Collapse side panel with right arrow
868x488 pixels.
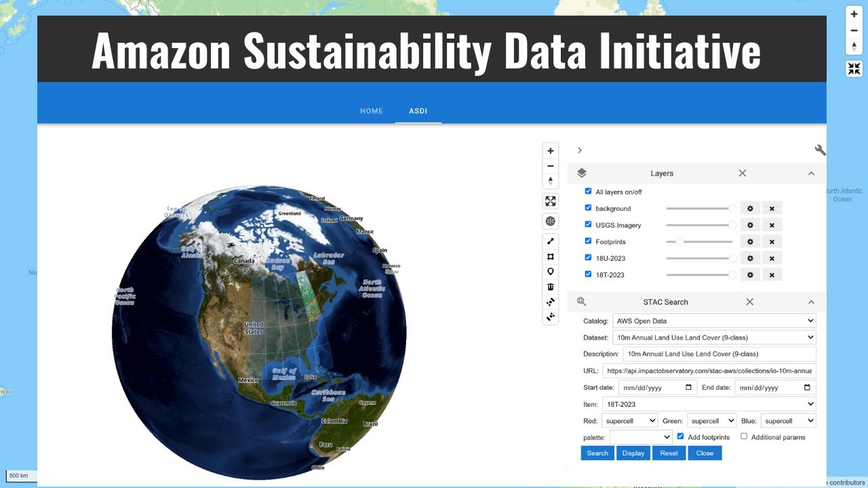coord(580,150)
